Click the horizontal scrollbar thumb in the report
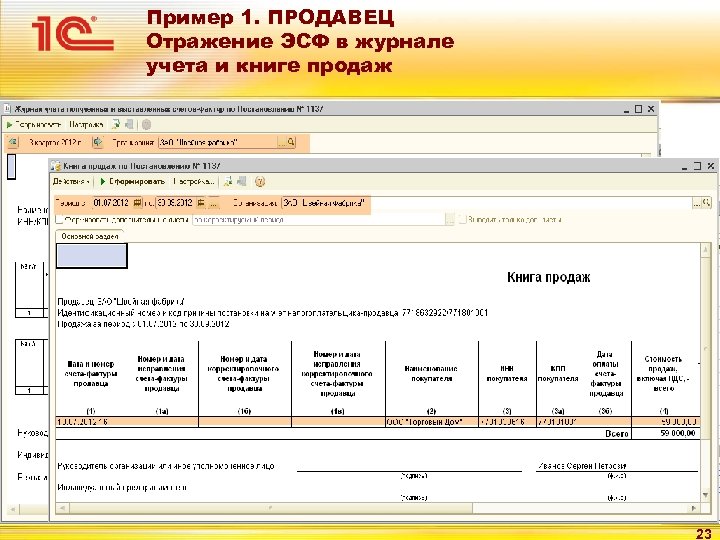Viewport: 720px width, 540px height. (x=270, y=508)
